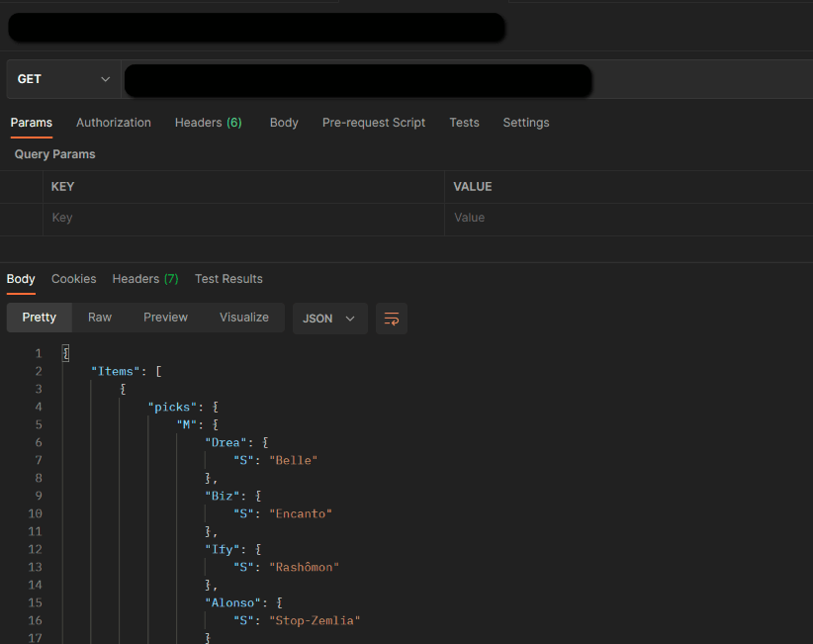Open the request Headers (6) tab

pos(209,123)
